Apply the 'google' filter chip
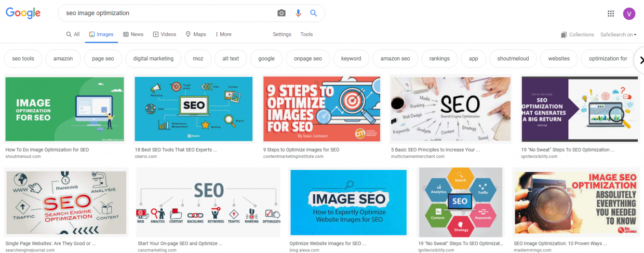The image size is (644, 253). click(x=266, y=59)
